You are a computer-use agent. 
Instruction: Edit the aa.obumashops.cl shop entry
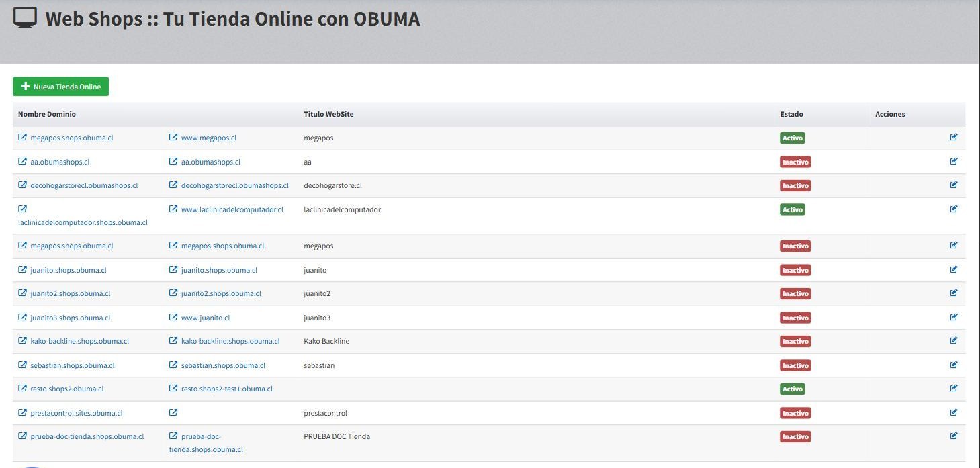click(x=954, y=161)
